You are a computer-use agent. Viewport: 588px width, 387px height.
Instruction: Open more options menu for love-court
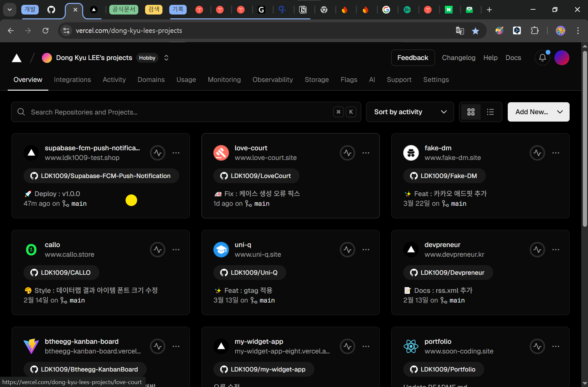(x=366, y=153)
